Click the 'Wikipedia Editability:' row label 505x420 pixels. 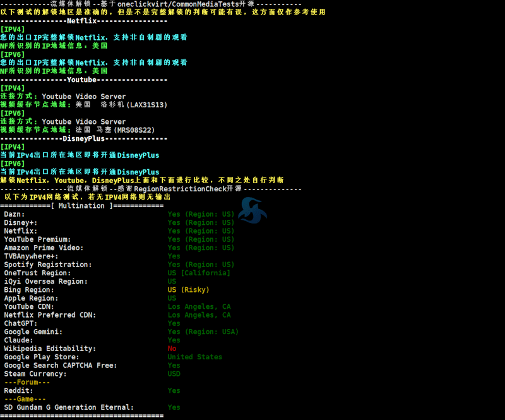tap(50, 349)
